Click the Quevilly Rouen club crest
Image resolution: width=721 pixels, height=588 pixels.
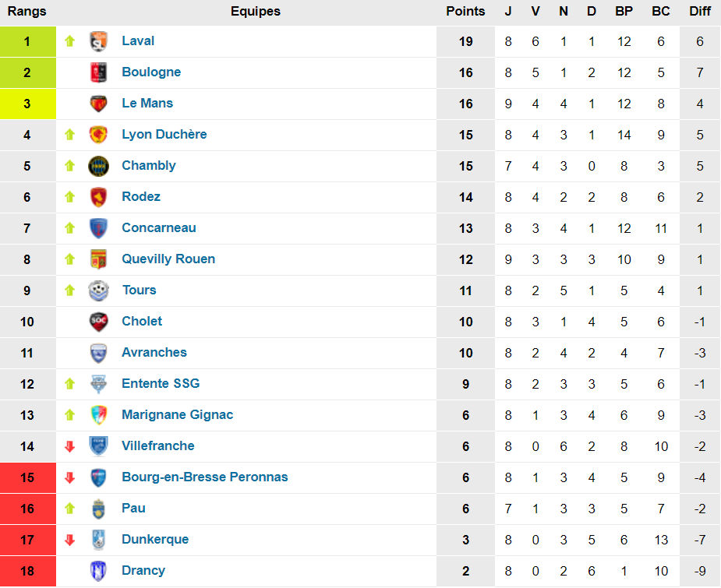click(98, 259)
